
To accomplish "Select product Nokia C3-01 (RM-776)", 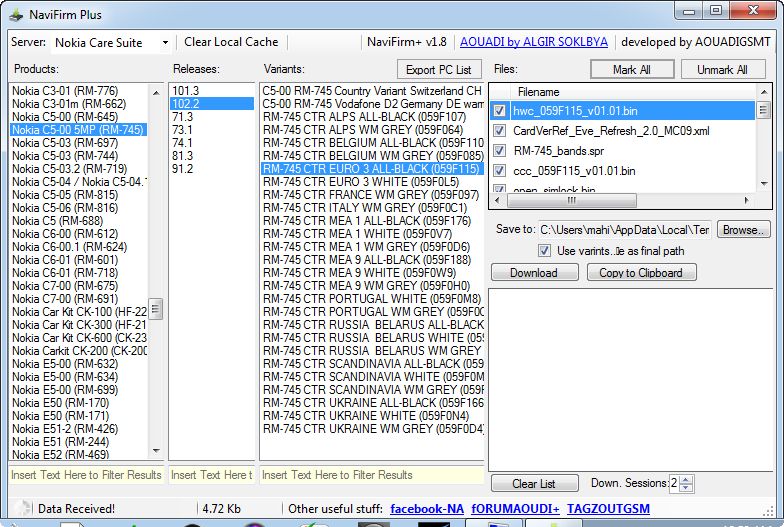I will point(78,90).
